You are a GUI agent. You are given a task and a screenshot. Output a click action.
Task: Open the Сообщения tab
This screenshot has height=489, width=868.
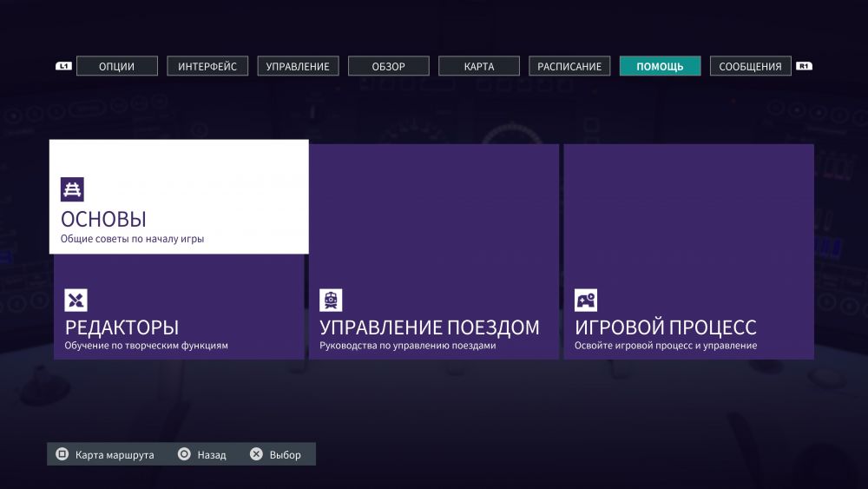coord(750,66)
